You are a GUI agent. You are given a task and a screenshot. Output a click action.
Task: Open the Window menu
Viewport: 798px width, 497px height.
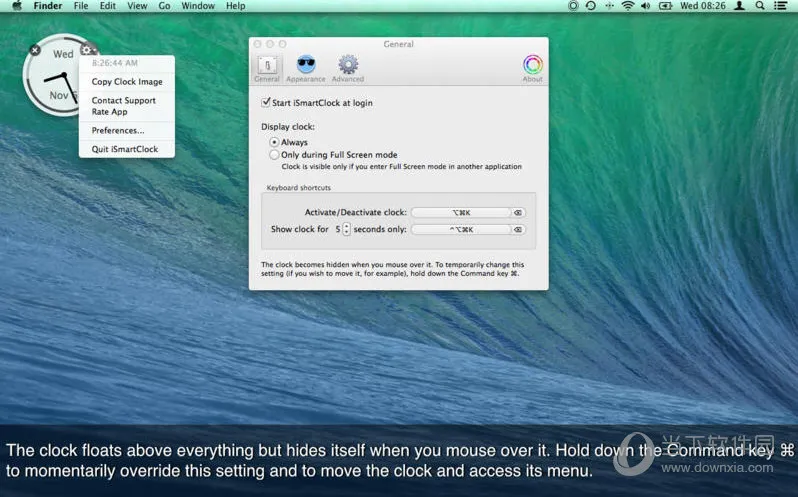tap(198, 6)
